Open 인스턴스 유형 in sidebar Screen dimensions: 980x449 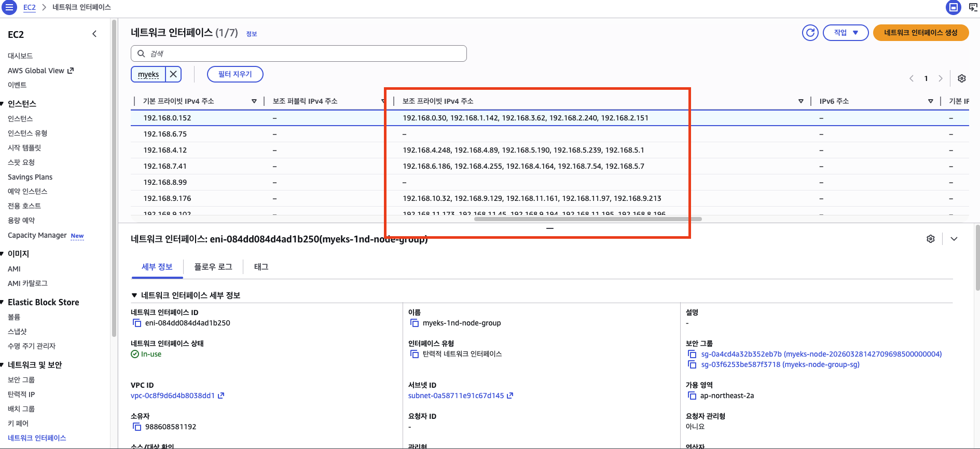[27, 133]
